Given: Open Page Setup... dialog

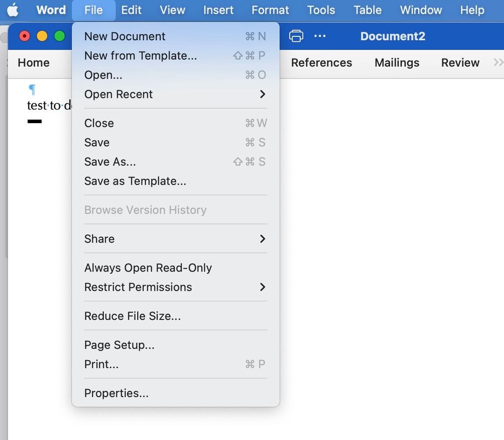Looking at the screenshot, I should coord(176,345).
